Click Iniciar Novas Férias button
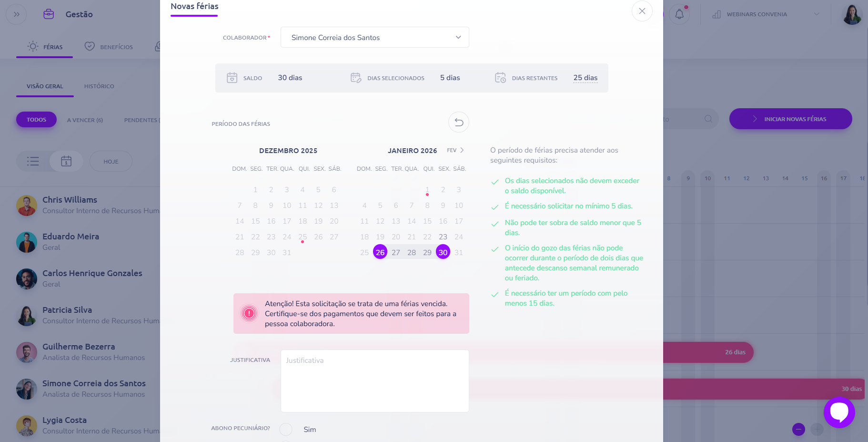 [x=790, y=119]
